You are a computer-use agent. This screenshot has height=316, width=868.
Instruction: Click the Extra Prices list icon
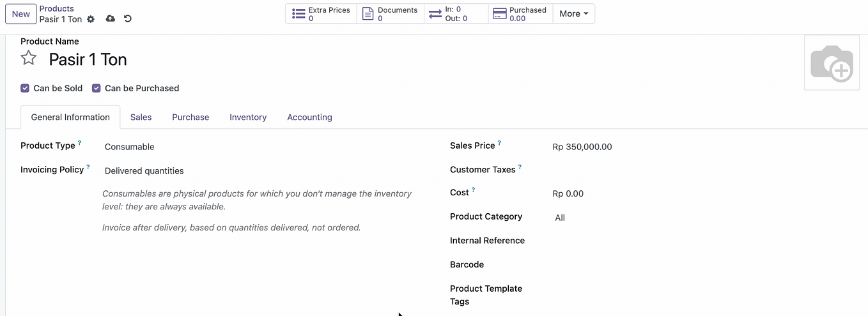point(298,14)
